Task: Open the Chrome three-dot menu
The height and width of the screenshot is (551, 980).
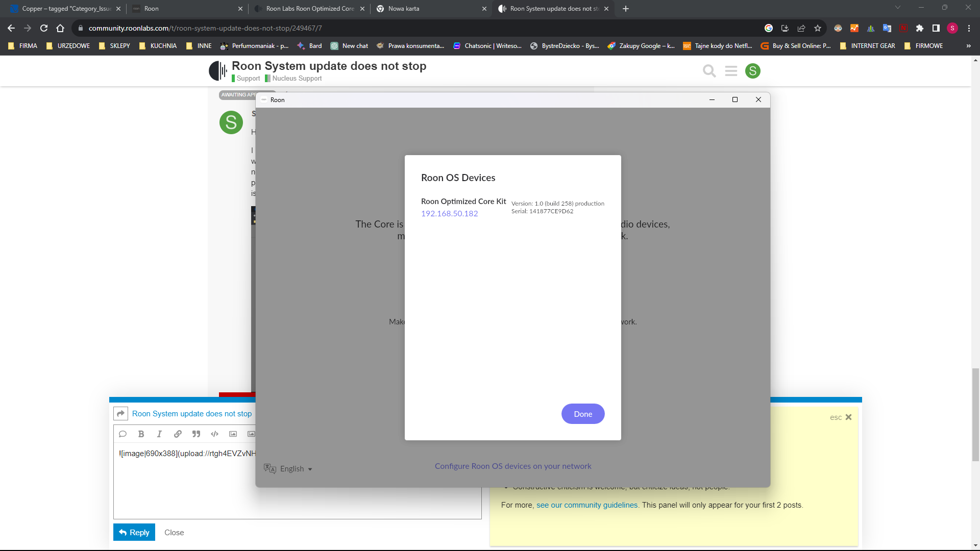Action: [969, 28]
